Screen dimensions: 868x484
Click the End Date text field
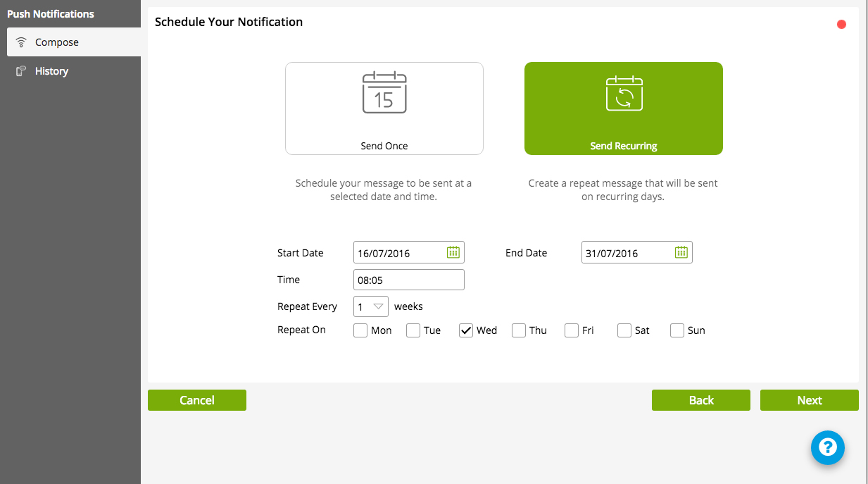[627, 253]
